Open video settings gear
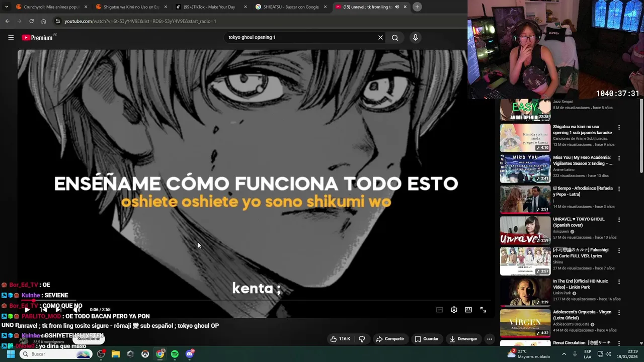The width and height of the screenshot is (644, 362). [454, 310]
